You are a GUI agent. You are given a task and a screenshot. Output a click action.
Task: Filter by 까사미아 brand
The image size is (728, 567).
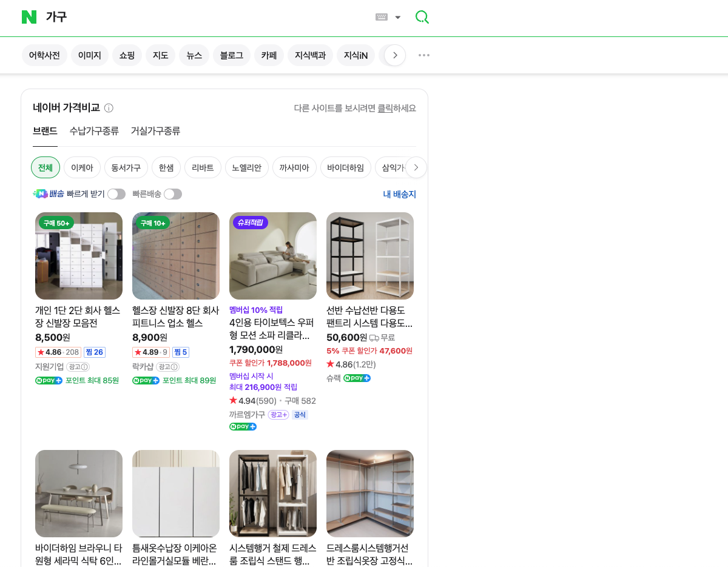pyautogui.click(x=294, y=167)
